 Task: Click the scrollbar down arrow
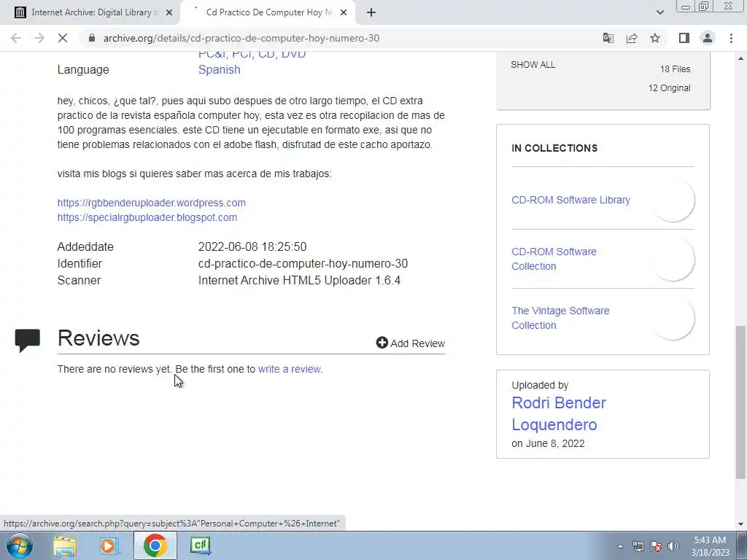(x=740, y=524)
